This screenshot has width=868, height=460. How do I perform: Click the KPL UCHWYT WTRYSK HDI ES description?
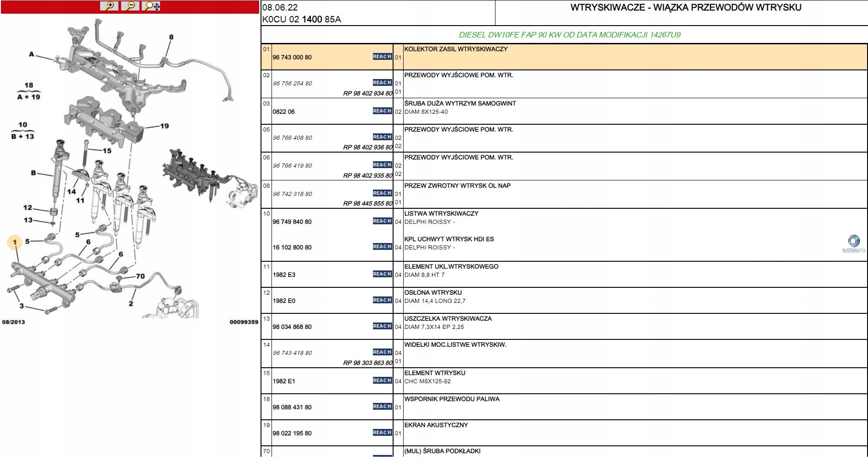click(x=449, y=239)
